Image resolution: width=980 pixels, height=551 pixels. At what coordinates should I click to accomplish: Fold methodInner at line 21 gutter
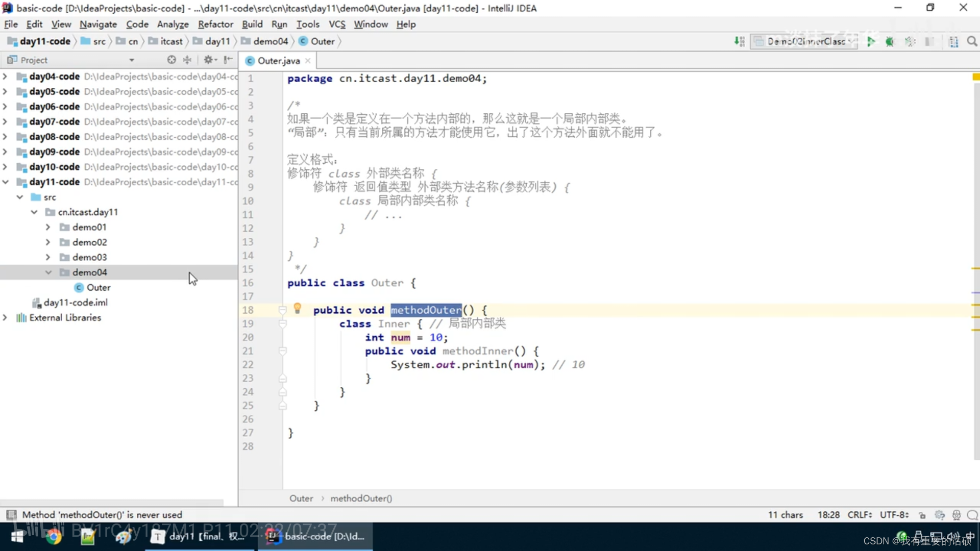click(282, 351)
